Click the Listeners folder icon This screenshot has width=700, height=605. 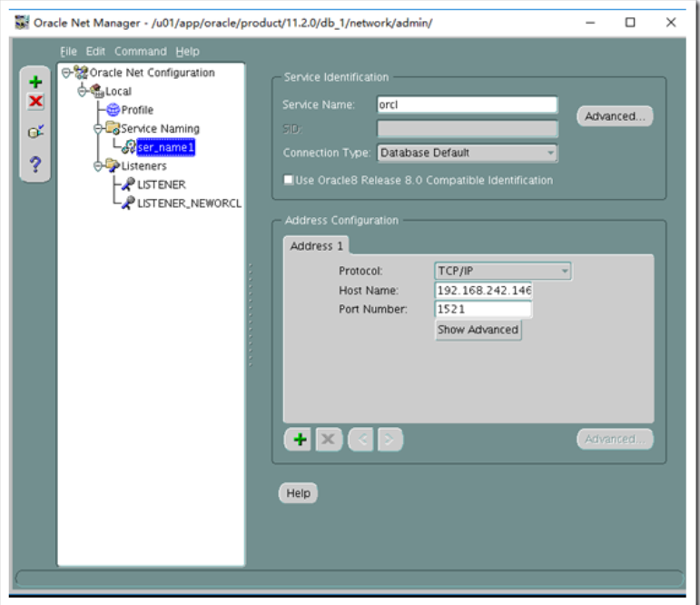(x=113, y=165)
